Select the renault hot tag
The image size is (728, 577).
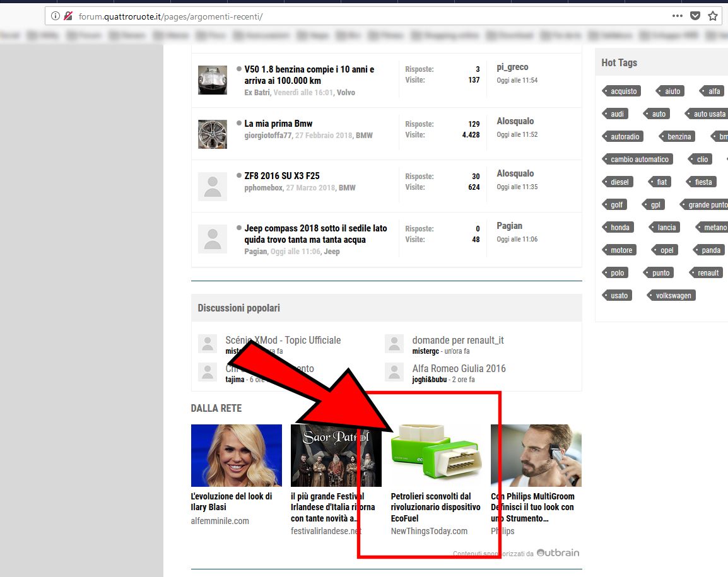pos(706,273)
